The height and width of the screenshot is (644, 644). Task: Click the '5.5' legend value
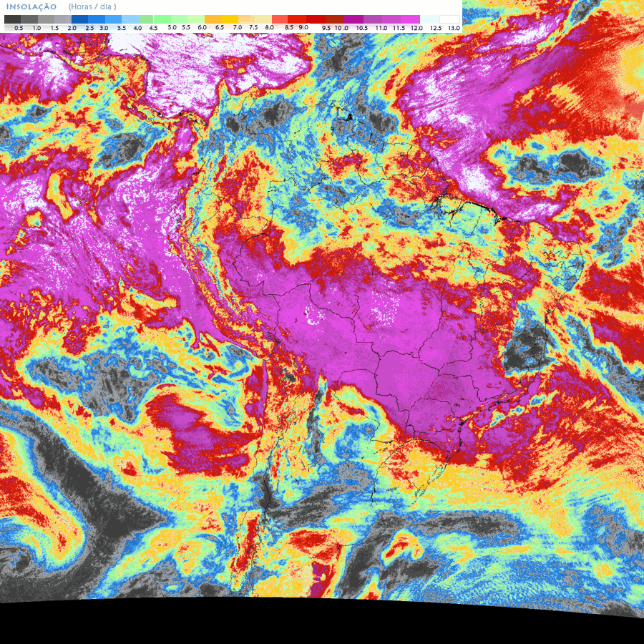point(186,27)
